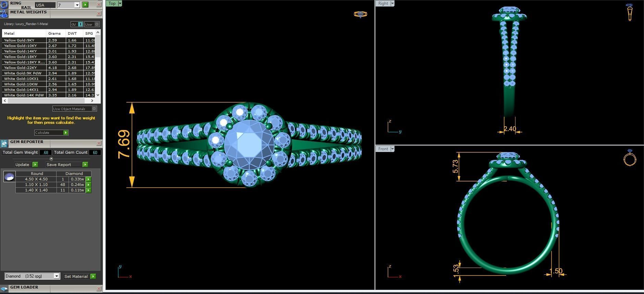This screenshot has height=294, width=644.
Task: Select the White Gold:14K PdW row
Action: coord(49,95)
